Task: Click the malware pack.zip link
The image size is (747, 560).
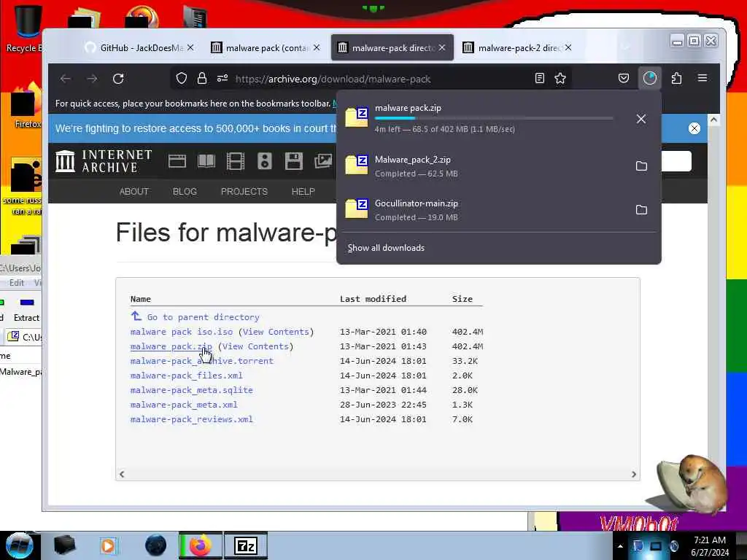Action: coord(171,346)
